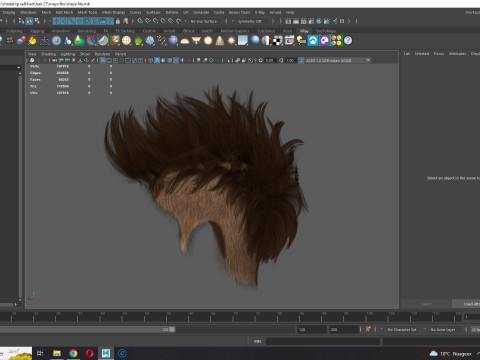This screenshot has width=480, height=360.
Task: Switch to the Substance shelf tab
Action: tap(266, 31)
